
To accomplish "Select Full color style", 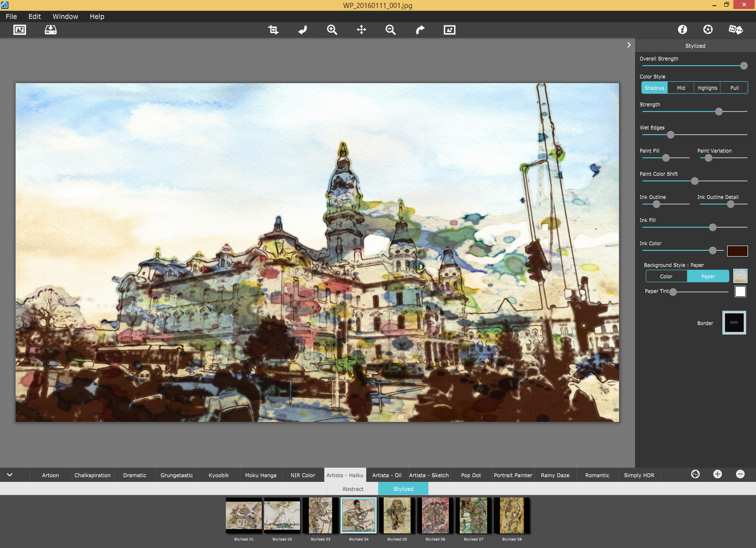I will [734, 88].
